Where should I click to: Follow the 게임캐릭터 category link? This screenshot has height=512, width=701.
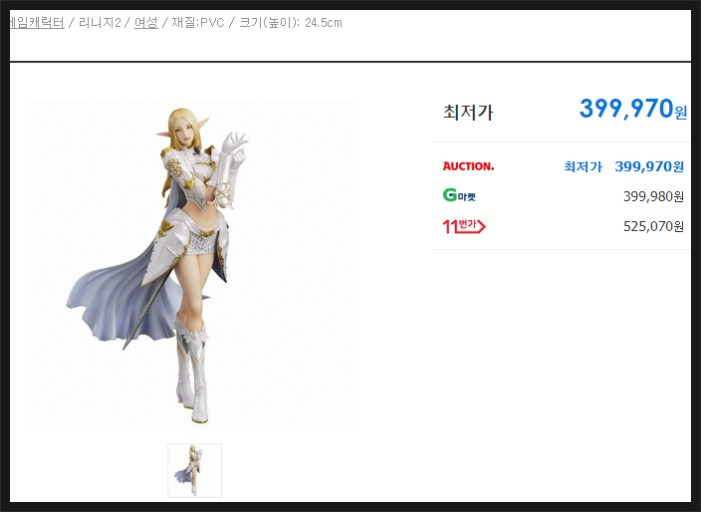click(x=37, y=23)
